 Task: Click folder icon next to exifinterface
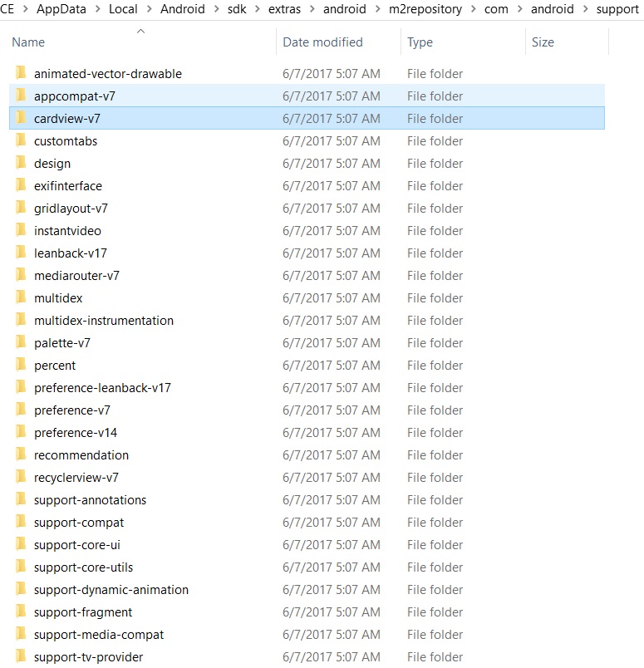tap(21, 185)
